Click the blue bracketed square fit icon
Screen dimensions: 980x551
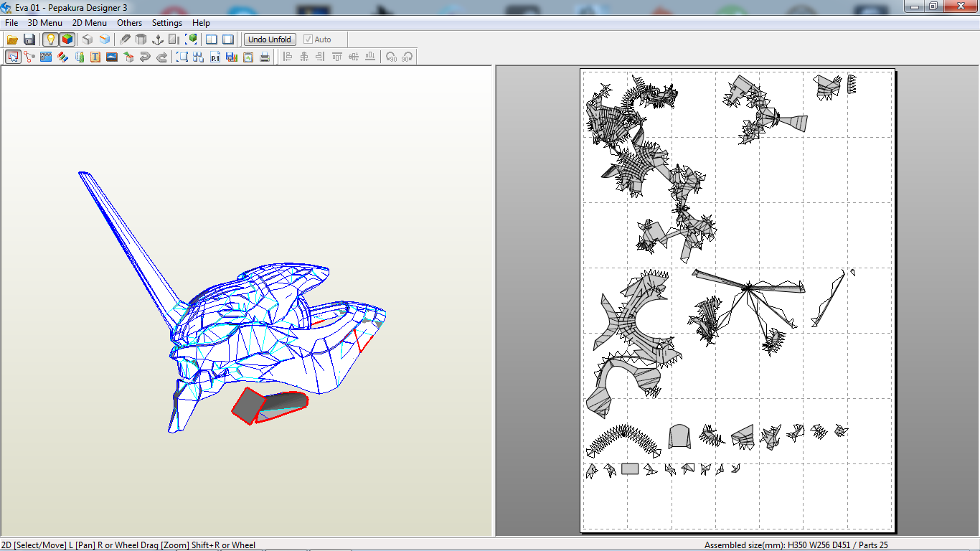[182, 57]
